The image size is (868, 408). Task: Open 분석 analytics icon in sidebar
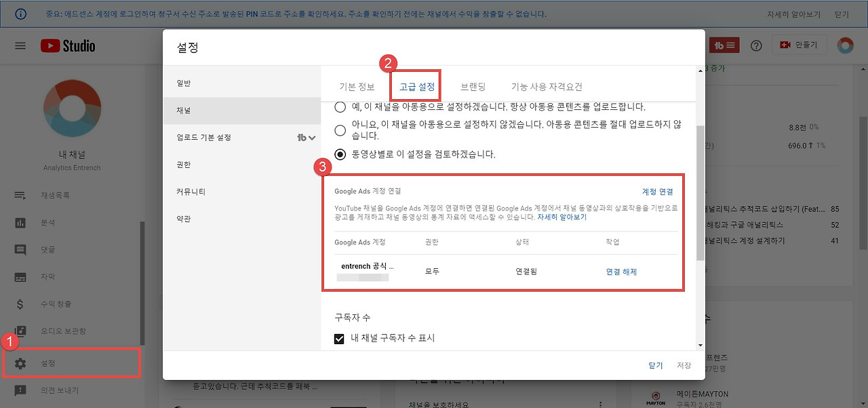(x=20, y=223)
